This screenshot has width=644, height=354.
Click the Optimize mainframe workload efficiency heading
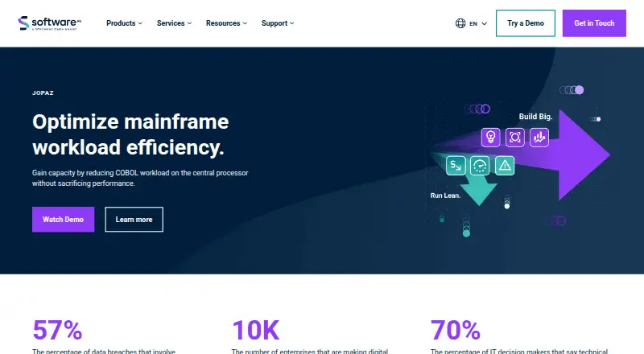pyautogui.click(x=130, y=134)
